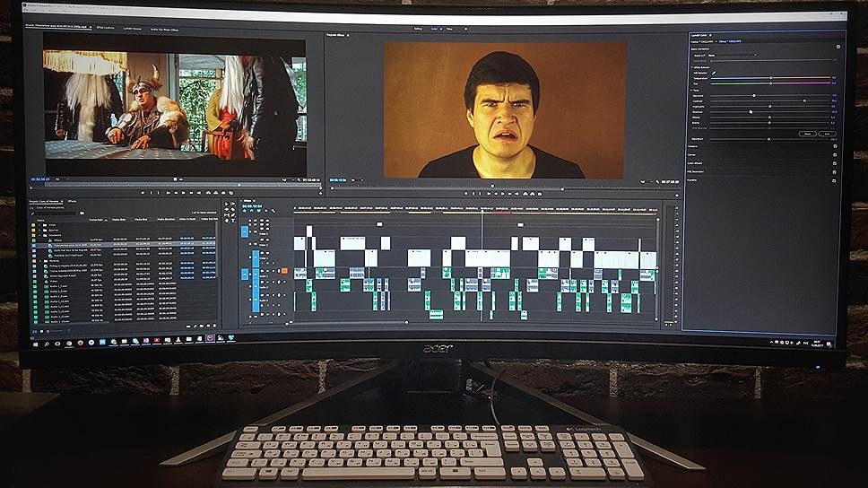This screenshot has height=488, width=868.
Task: Toggle the Vignette section checkbox in Lumetri
Action: coord(835,179)
